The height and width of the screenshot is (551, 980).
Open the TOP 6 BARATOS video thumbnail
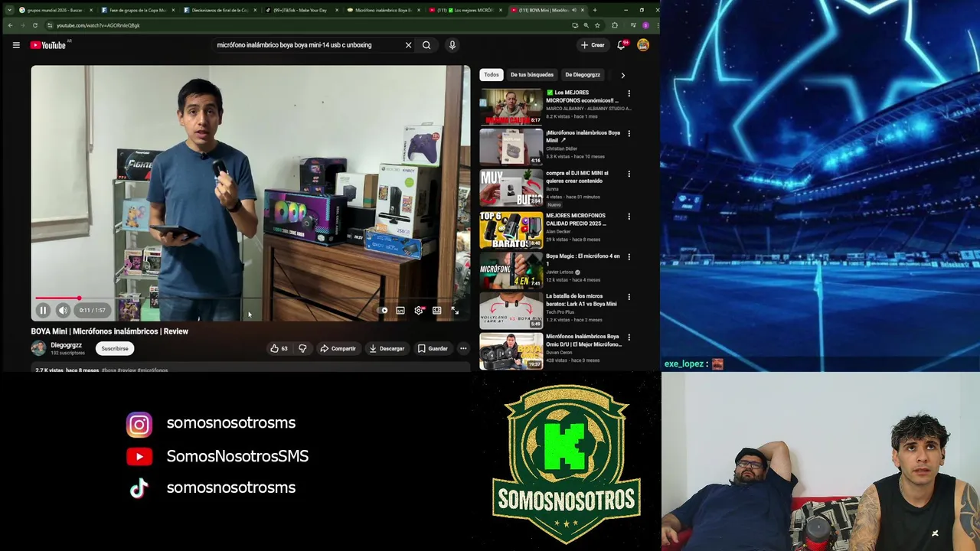[511, 230]
